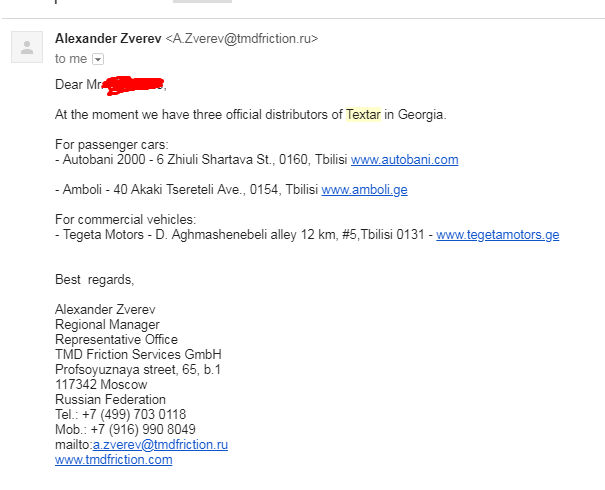This screenshot has width=605, height=490.
Task: Click the 'Regional Manager' title line
Action: pos(107,325)
